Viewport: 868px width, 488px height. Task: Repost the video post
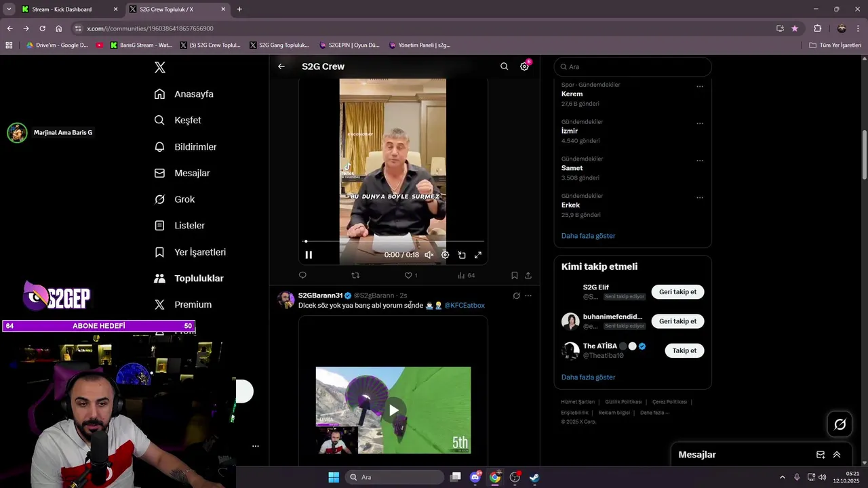[x=355, y=275]
